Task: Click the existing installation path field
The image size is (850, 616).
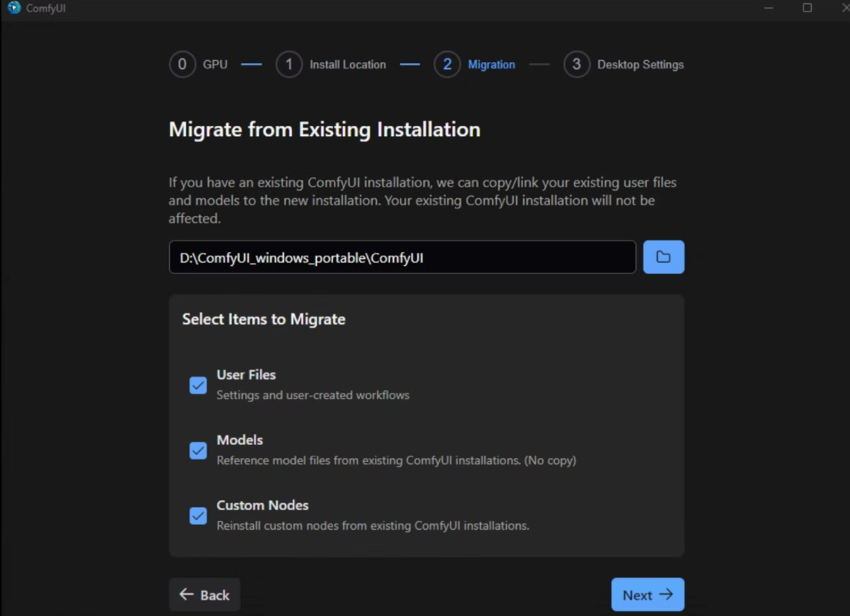Action: point(402,257)
